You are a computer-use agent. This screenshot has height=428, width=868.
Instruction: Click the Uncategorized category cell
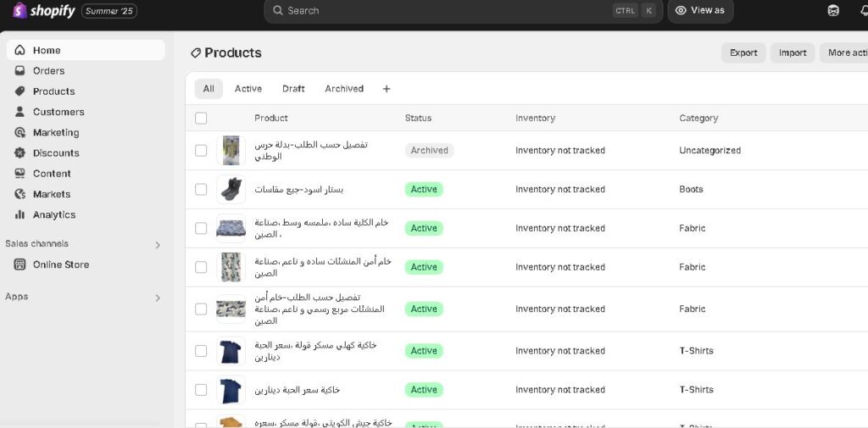point(709,151)
